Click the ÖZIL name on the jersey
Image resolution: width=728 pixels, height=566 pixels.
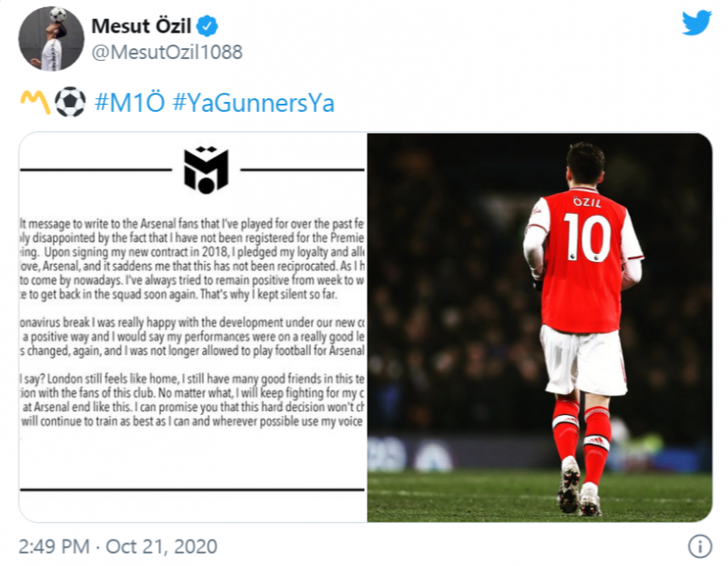(x=586, y=200)
